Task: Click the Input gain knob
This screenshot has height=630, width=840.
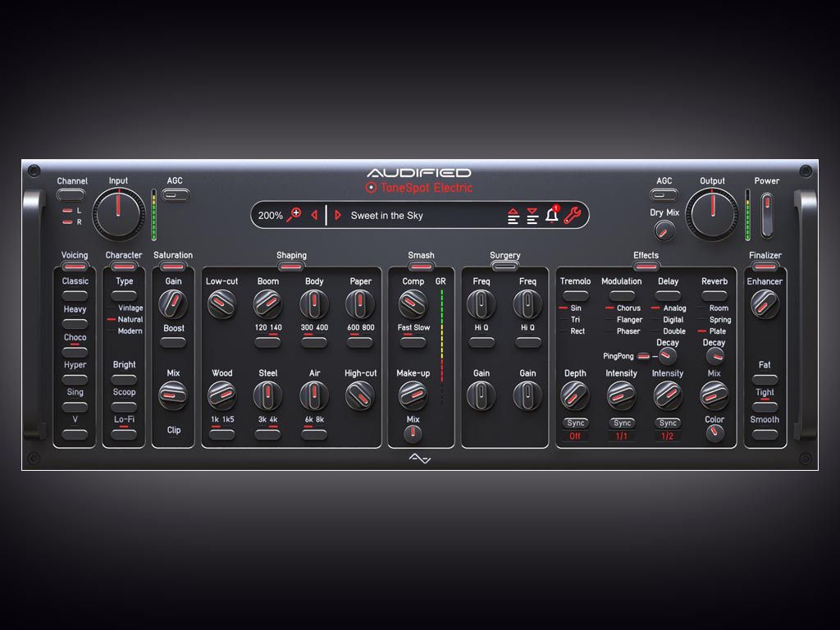Action: (x=118, y=214)
